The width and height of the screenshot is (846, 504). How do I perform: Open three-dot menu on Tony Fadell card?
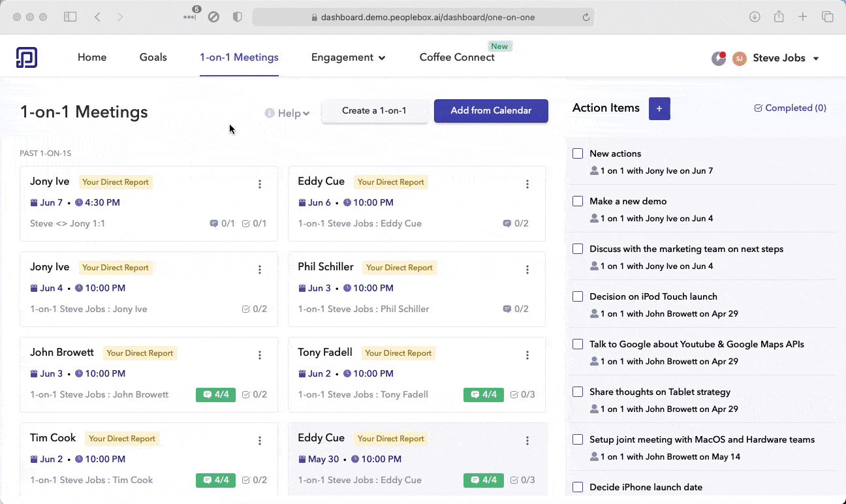[x=527, y=355]
